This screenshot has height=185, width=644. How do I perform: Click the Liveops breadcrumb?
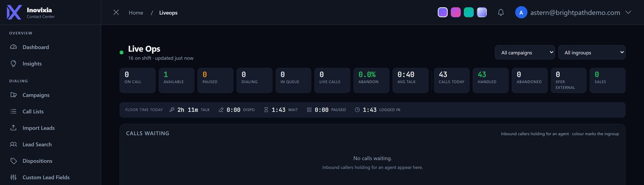coord(168,13)
